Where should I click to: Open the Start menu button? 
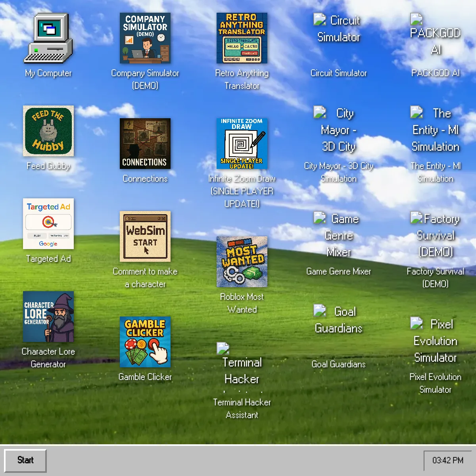coord(25,461)
